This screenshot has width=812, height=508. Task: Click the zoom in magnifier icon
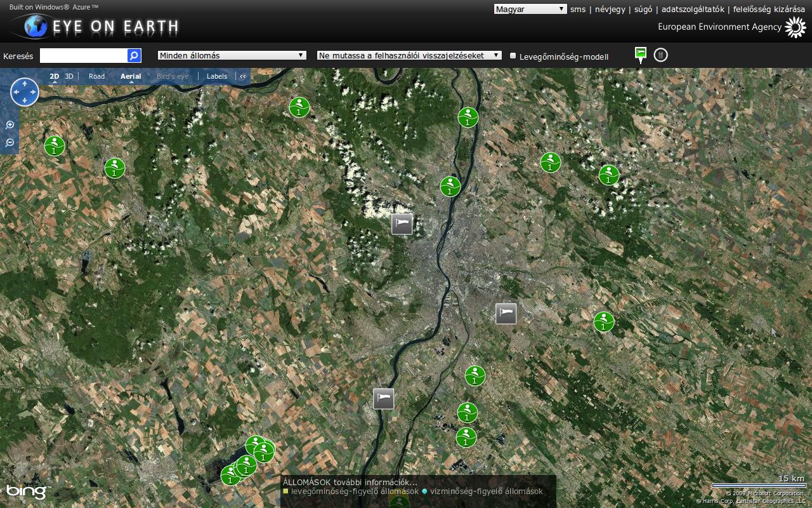10,125
